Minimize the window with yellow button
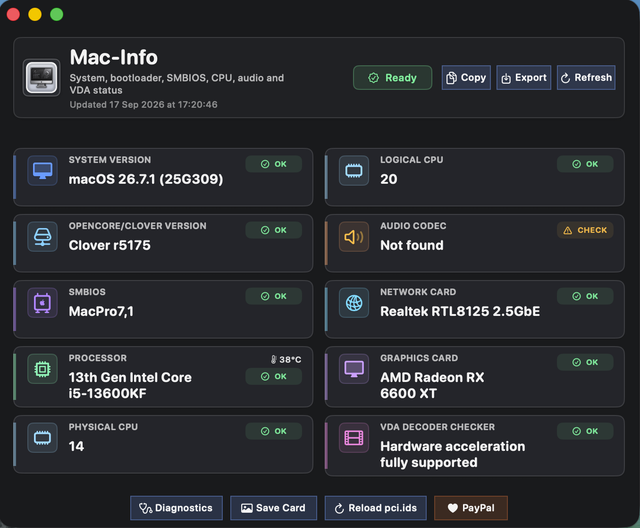Viewport: 640px width, 528px height. pyautogui.click(x=35, y=14)
